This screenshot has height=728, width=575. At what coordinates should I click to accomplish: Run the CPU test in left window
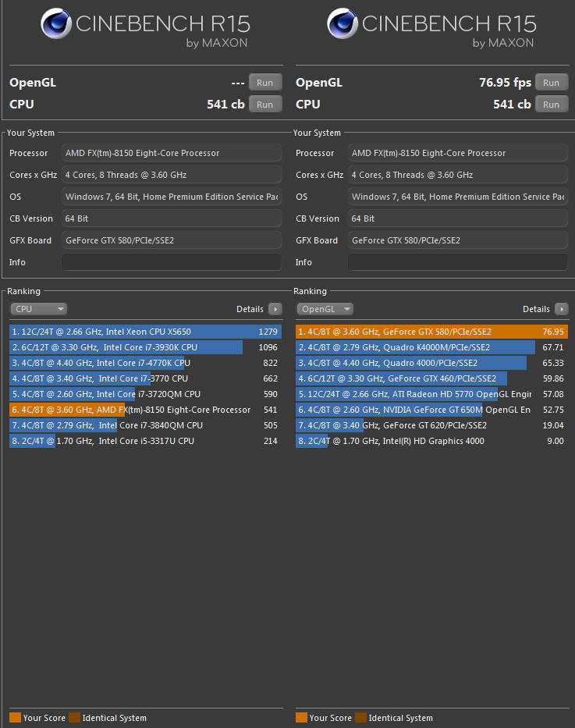[x=265, y=105]
